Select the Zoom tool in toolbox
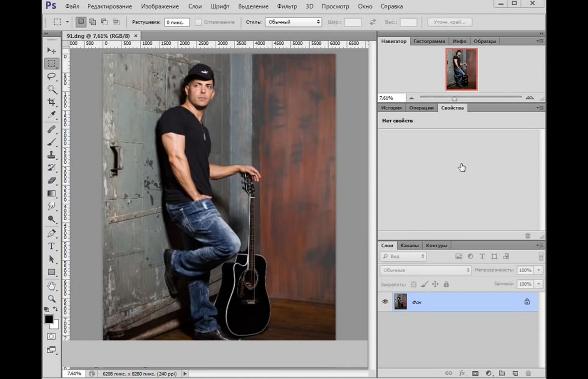 coord(51,299)
